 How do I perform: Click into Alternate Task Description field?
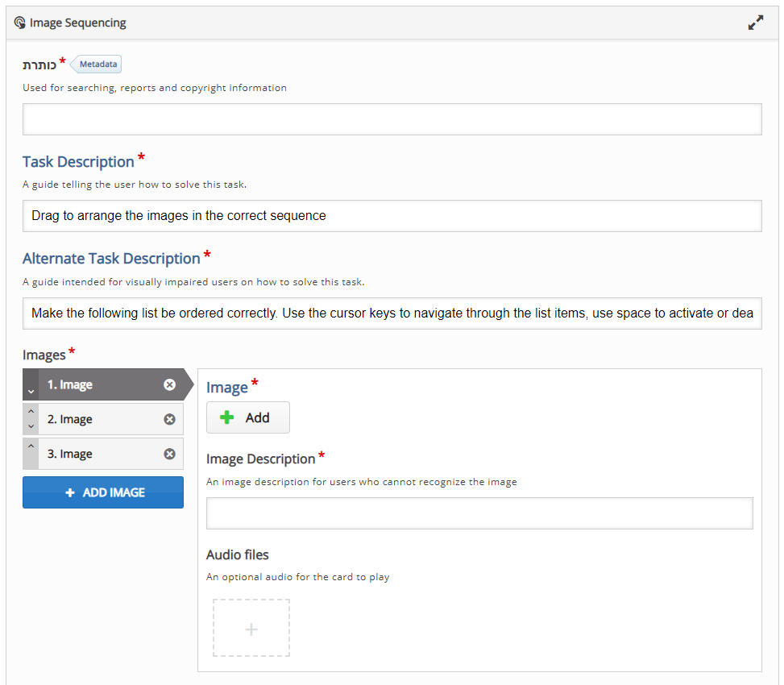pyautogui.click(x=392, y=313)
